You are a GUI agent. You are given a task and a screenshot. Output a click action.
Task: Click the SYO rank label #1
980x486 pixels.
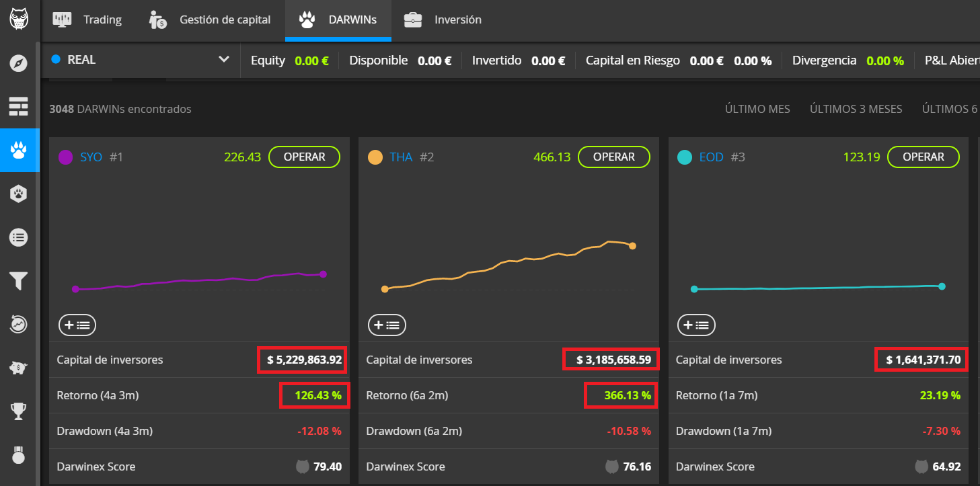click(x=116, y=157)
